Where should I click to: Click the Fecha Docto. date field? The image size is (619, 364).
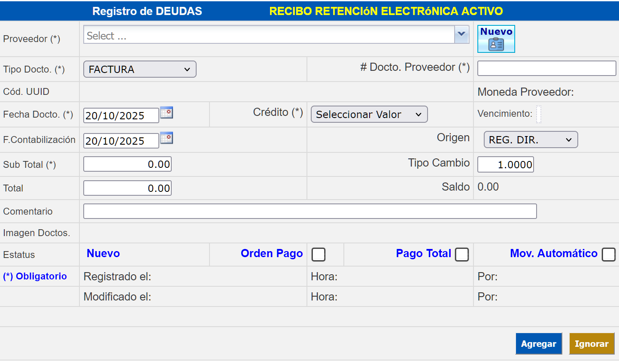pyautogui.click(x=121, y=115)
